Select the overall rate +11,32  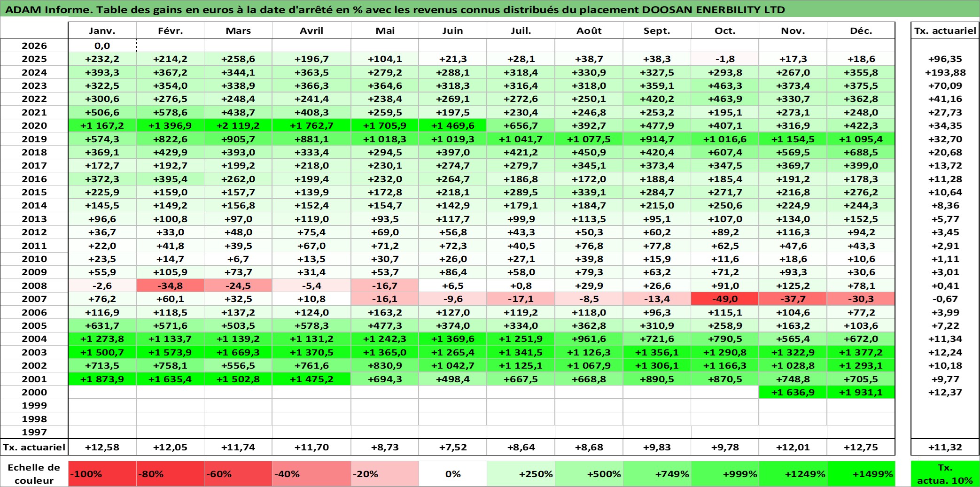(x=945, y=447)
